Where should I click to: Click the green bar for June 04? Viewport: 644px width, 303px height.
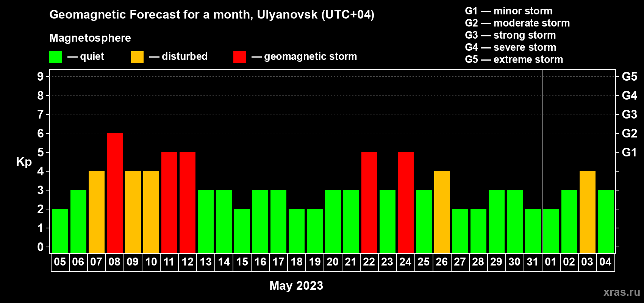click(x=606, y=222)
